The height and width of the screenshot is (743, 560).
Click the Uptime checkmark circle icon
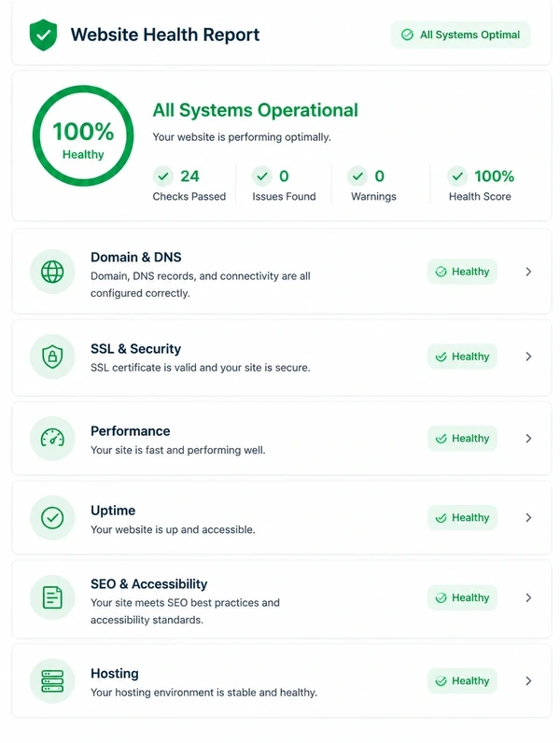[x=52, y=517]
